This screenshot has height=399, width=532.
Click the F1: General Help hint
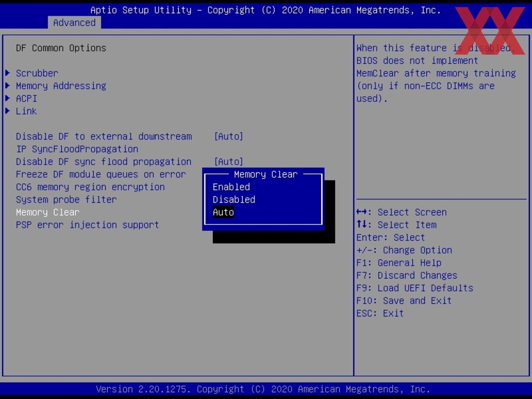[399, 263]
